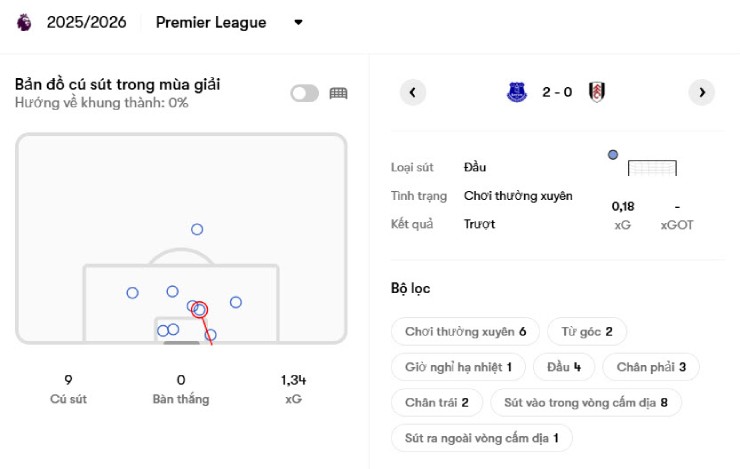Open the 2025/2026 season selector
This screenshot has width=740, height=469.
tap(86, 22)
